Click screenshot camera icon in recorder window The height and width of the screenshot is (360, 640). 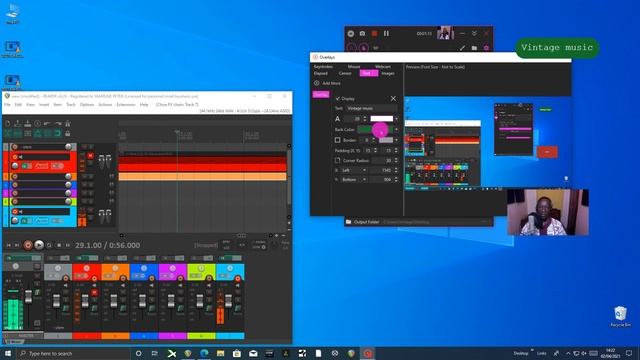362,33
